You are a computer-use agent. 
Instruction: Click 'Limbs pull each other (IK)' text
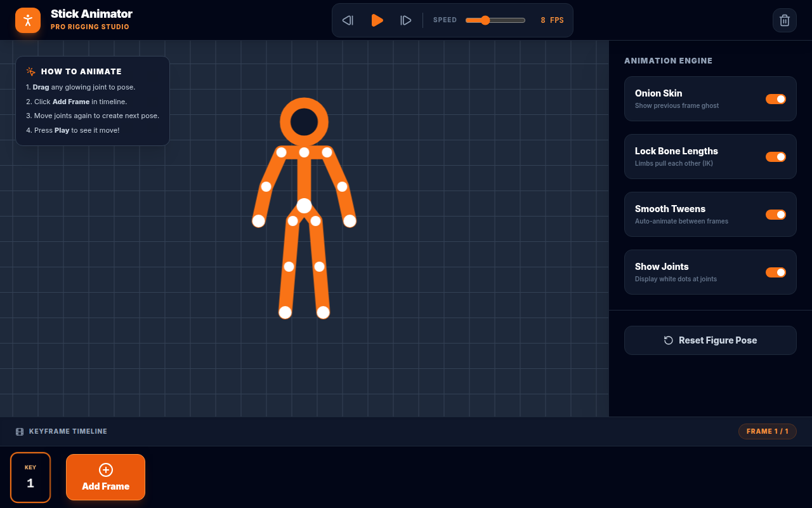pyautogui.click(x=674, y=164)
